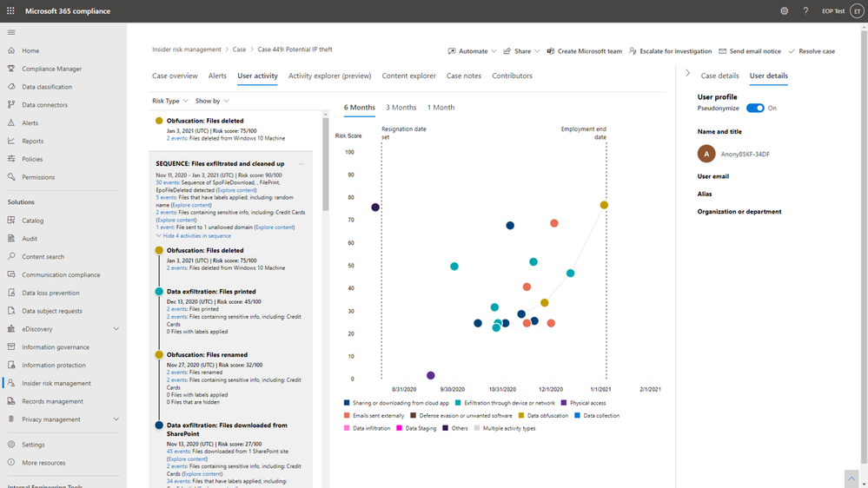Click Catalog icon under Solutions
This screenshot has width=868, height=488.
(x=11, y=221)
